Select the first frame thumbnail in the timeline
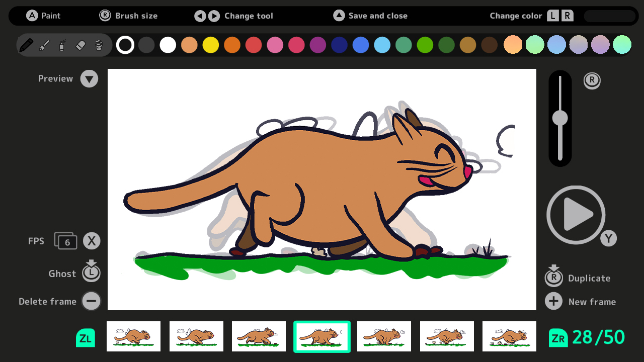Image resolution: width=644 pixels, height=362 pixels. pyautogui.click(x=133, y=336)
